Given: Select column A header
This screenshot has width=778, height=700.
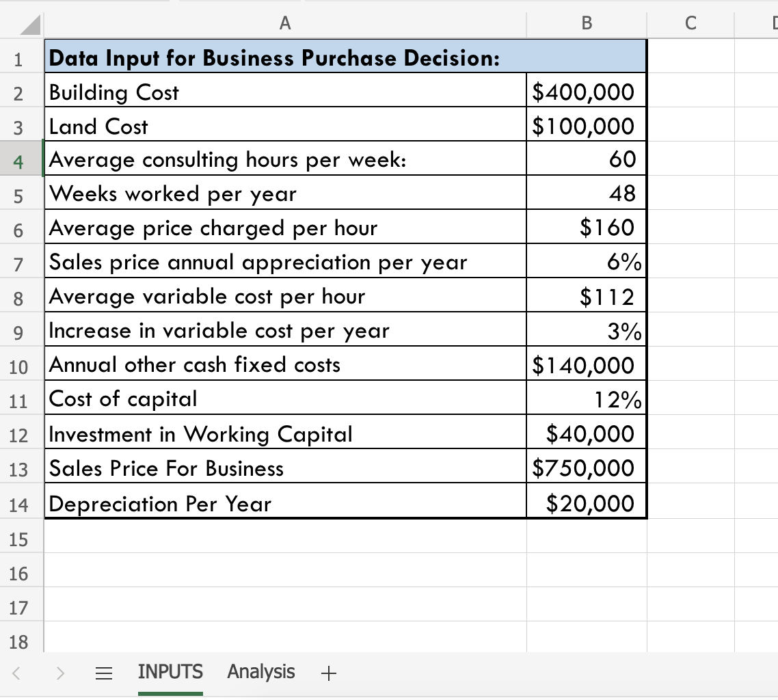Looking at the screenshot, I should [285, 23].
